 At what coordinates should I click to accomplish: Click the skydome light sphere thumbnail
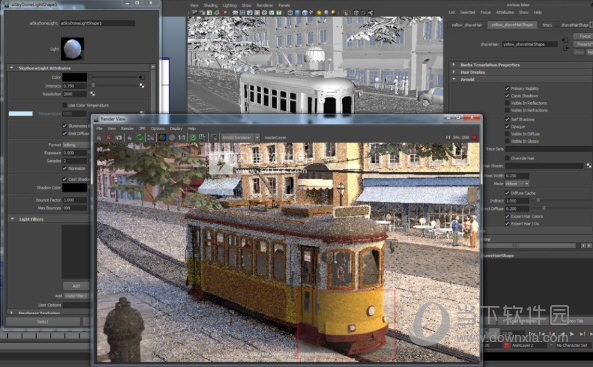click(x=72, y=48)
